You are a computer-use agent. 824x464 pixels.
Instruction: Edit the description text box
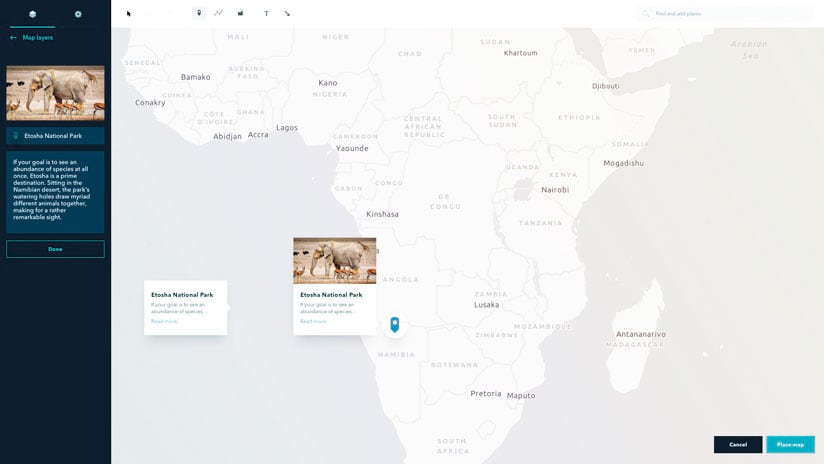[55, 192]
